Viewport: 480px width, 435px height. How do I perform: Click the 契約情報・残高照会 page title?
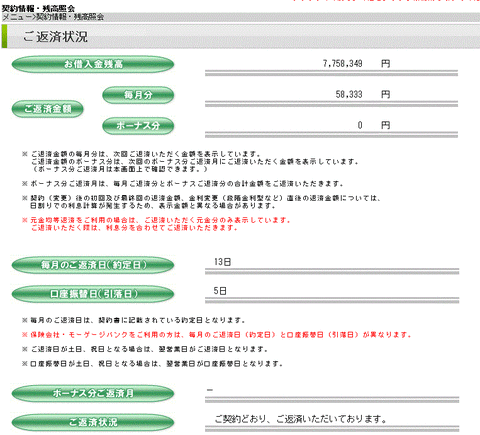point(38,9)
